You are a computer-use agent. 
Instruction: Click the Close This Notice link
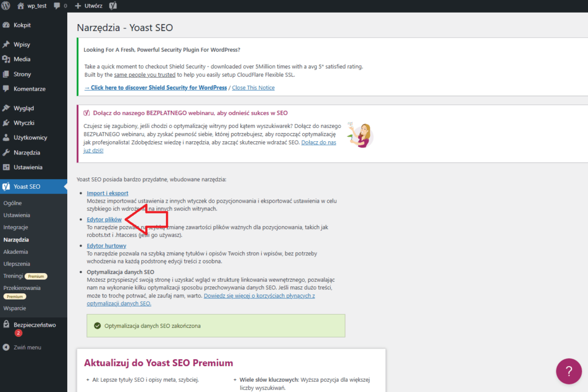click(x=253, y=88)
